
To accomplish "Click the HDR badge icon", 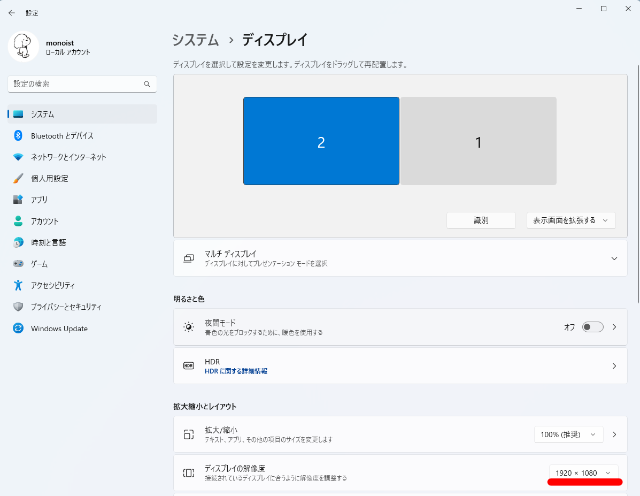I will pos(189,366).
